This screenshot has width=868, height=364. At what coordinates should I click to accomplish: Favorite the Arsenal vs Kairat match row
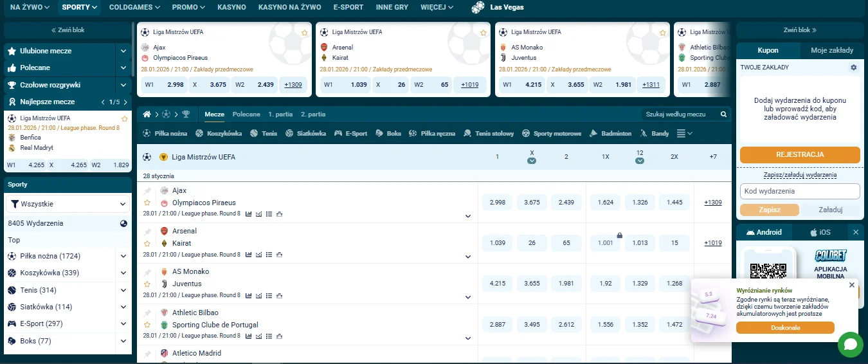tap(147, 244)
